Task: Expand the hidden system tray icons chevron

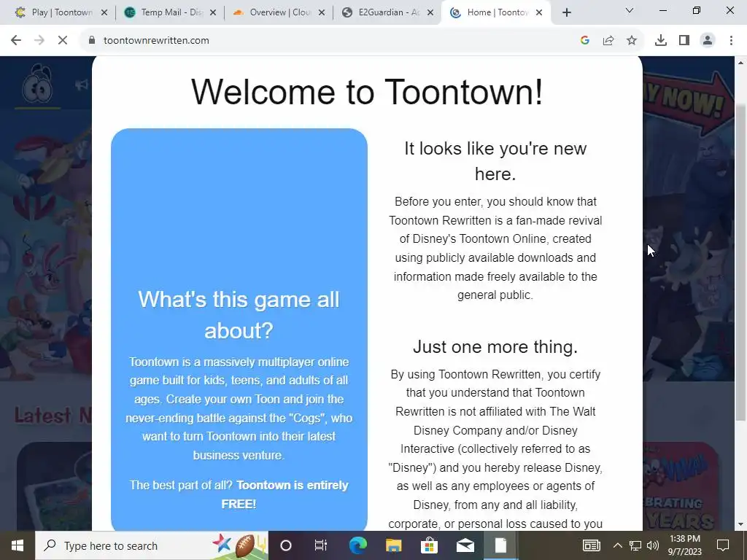Action: pos(617,545)
